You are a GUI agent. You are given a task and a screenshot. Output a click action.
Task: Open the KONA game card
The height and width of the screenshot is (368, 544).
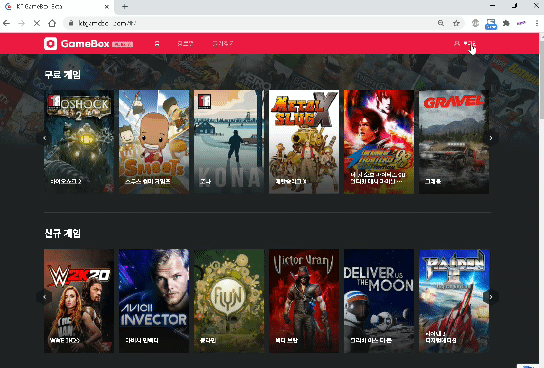pyautogui.click(x=229, y=142)
